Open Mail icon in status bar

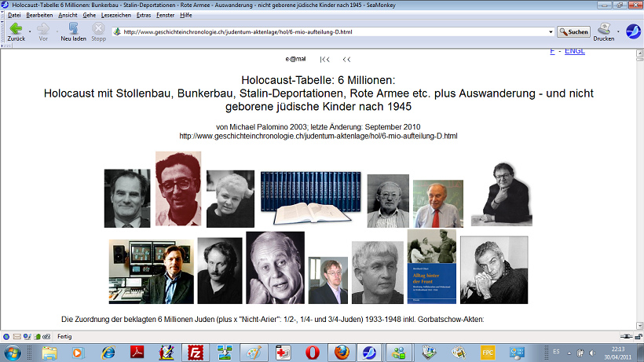[16, 337]
